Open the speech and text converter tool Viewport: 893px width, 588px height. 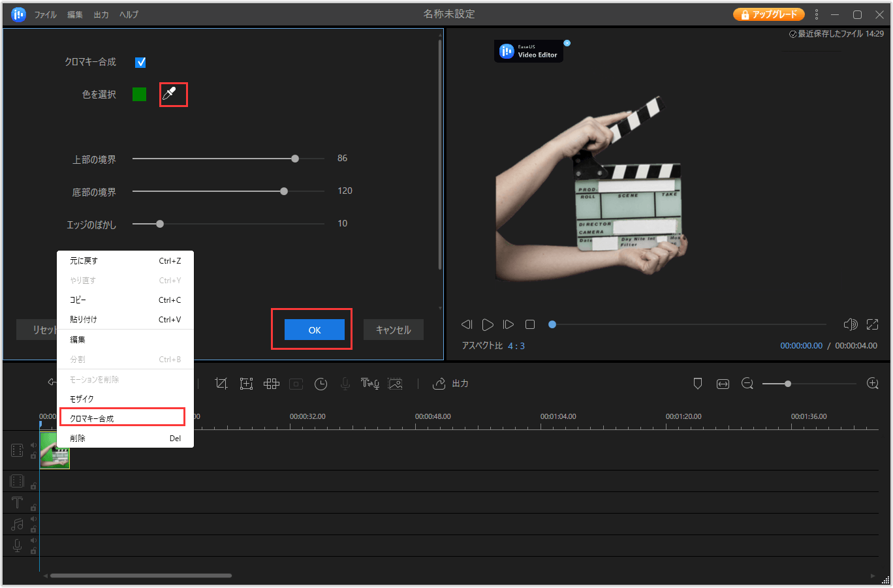click(x=369, y=384)
